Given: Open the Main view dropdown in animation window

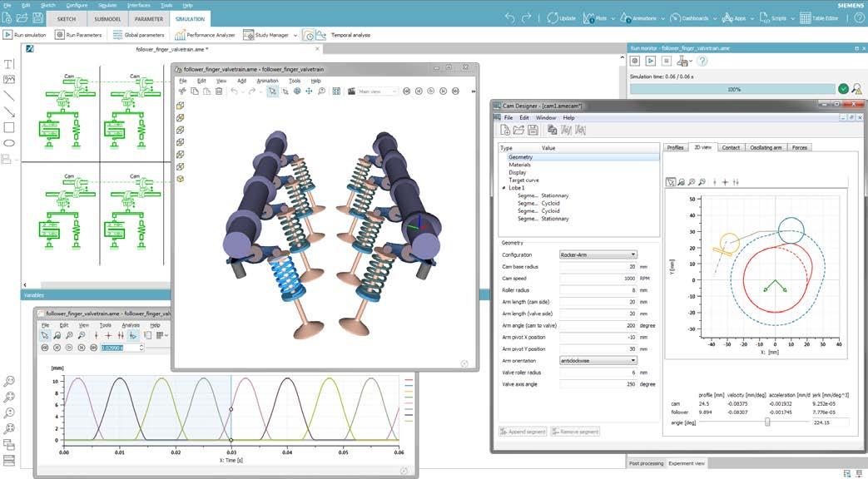Looking at the screenshot, I should pyautogui.click(x=377, y=91).
